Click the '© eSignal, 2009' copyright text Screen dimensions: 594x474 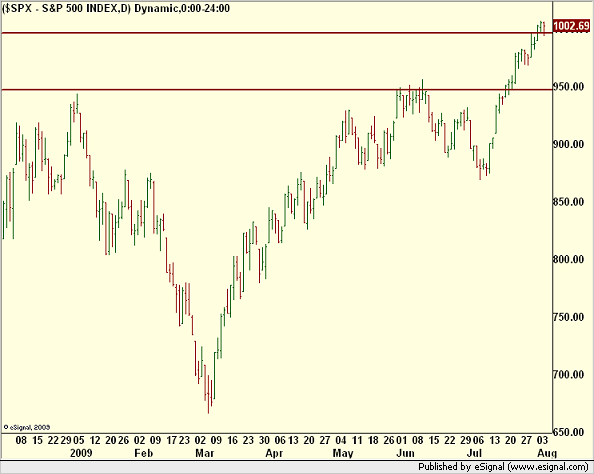27,427
